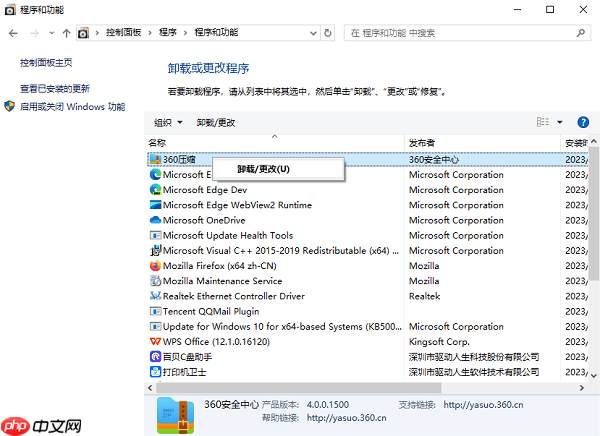Open the 组织 dropdown menu

tap(168, 122)
